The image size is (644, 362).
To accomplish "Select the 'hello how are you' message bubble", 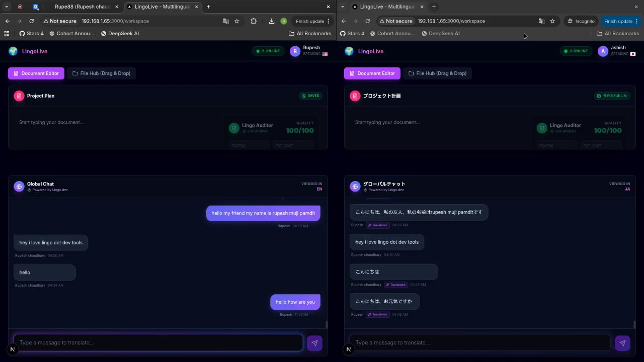I will tap(295, 302).
